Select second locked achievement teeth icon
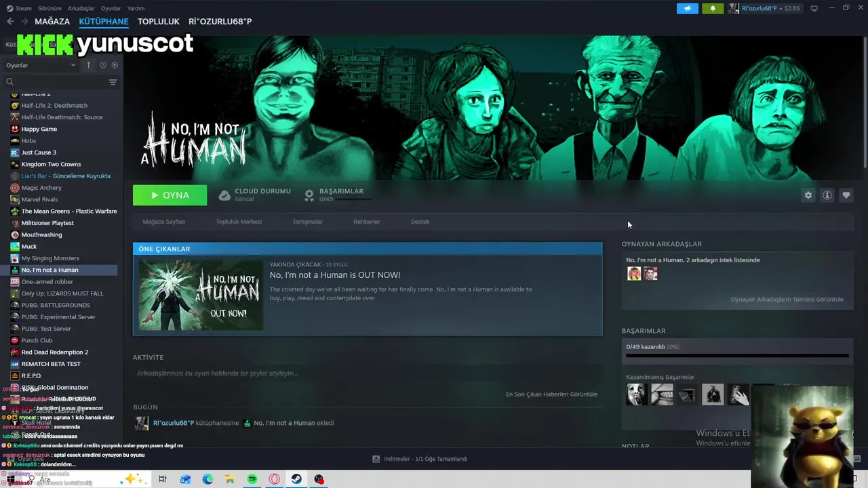 coord(662,394)
